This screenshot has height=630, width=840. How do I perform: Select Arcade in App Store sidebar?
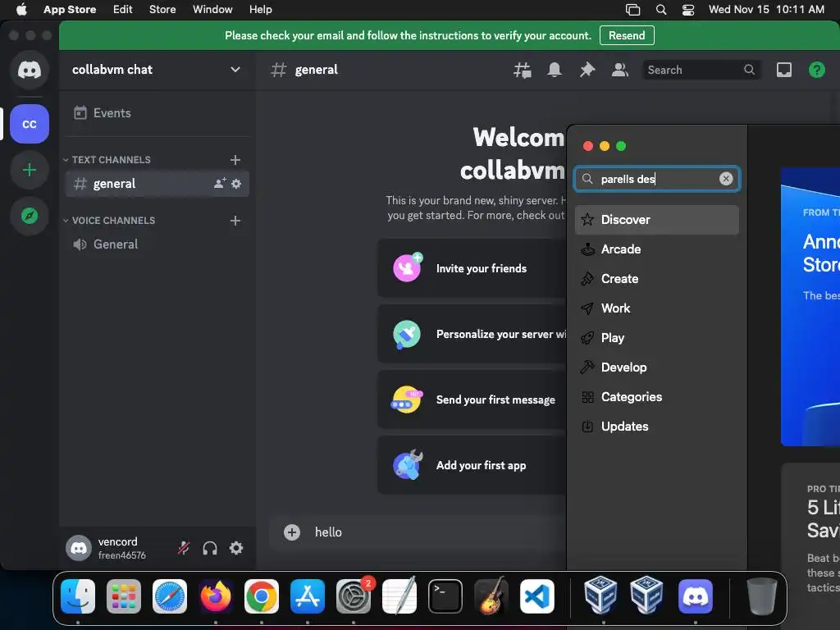click(x=657, y=249)
